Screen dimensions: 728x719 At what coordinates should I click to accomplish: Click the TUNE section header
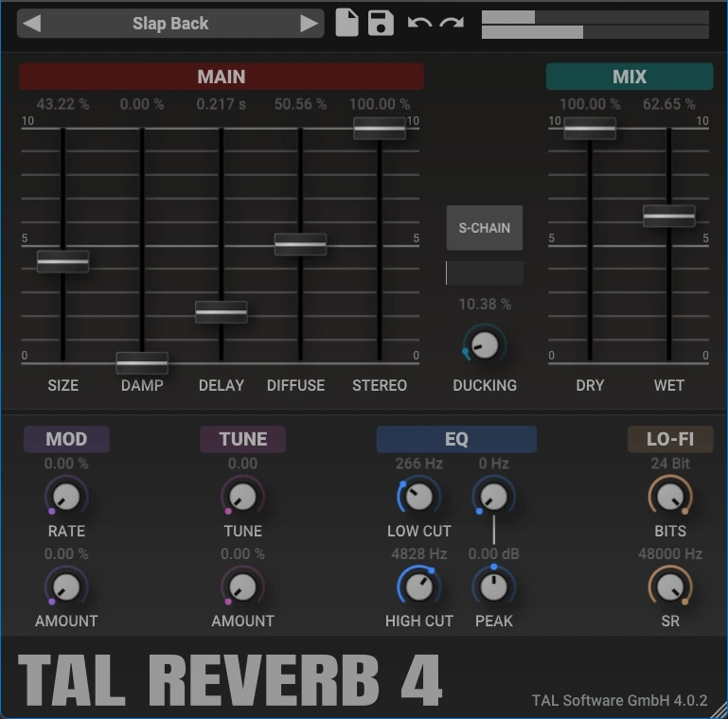point(242,439)
